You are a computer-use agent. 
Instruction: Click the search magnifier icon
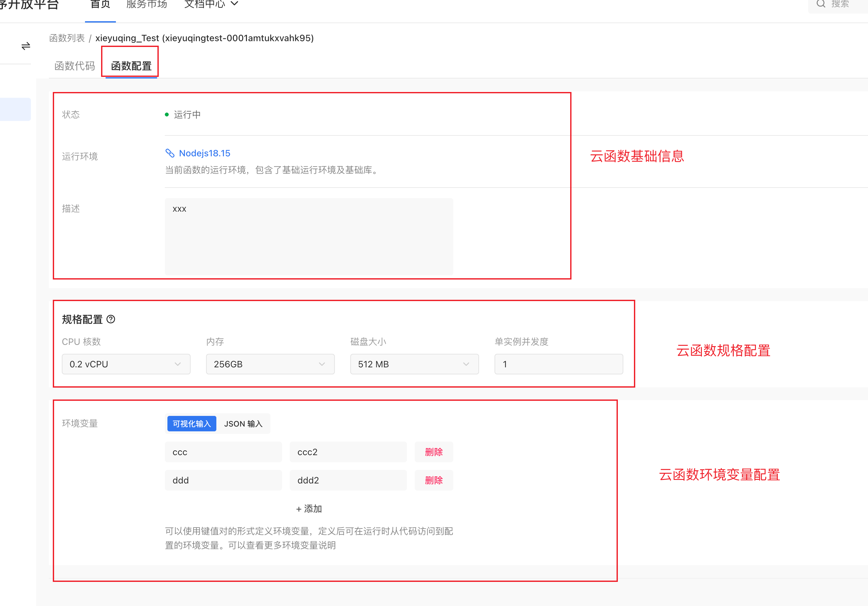coord(820,4)
